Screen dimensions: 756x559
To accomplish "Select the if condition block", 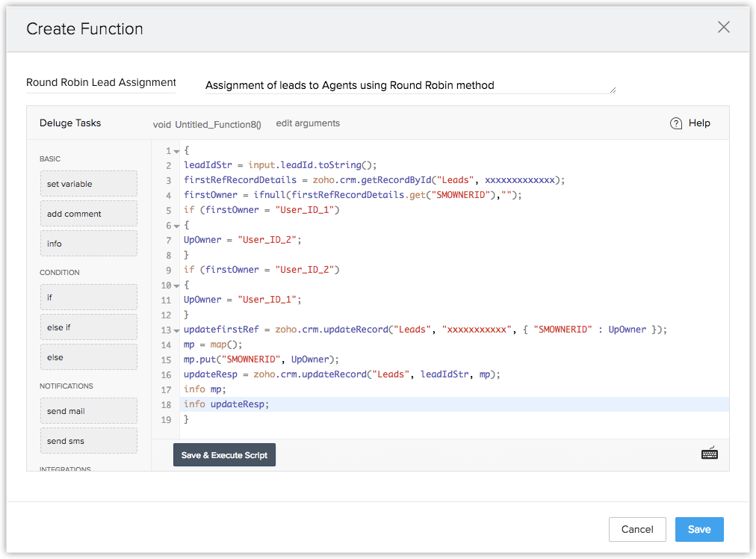I will (88, 297).
